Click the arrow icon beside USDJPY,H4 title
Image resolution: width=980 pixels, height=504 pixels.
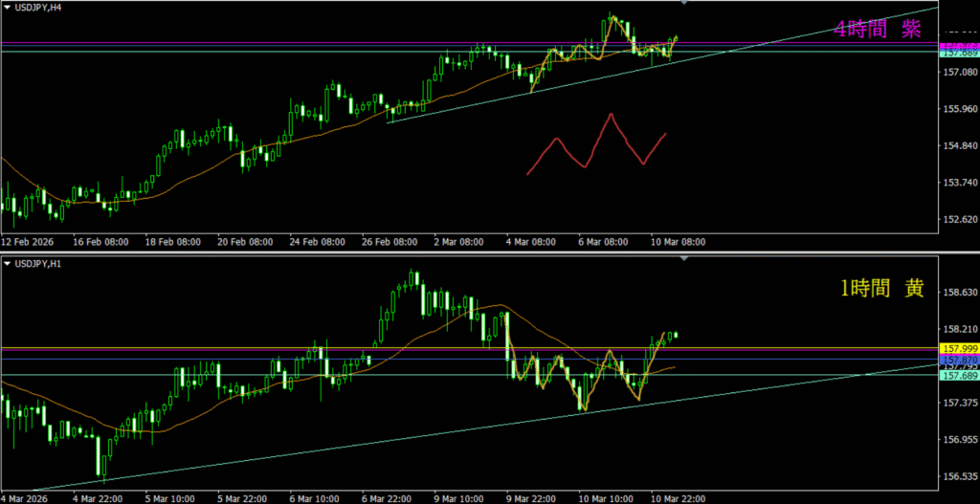[6, 8]
